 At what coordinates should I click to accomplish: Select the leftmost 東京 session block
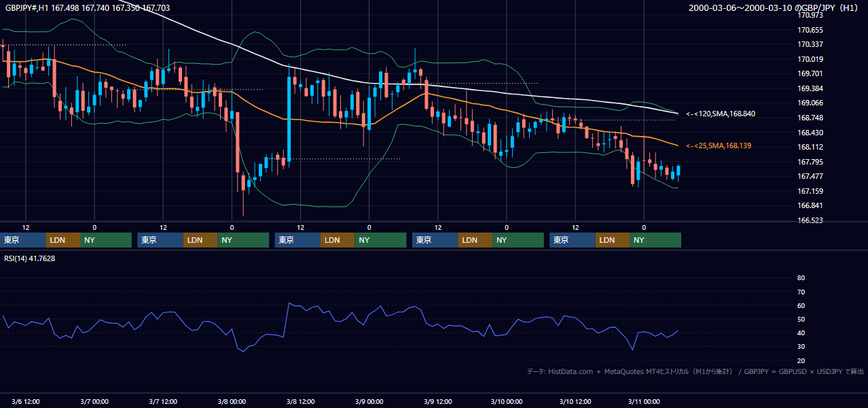[x=23, y=240]
